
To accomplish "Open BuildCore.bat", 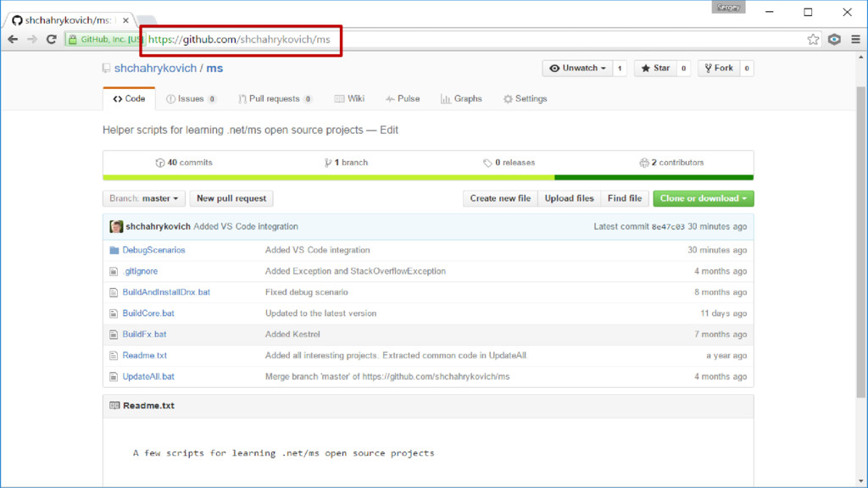I will (x=148, y=313).
